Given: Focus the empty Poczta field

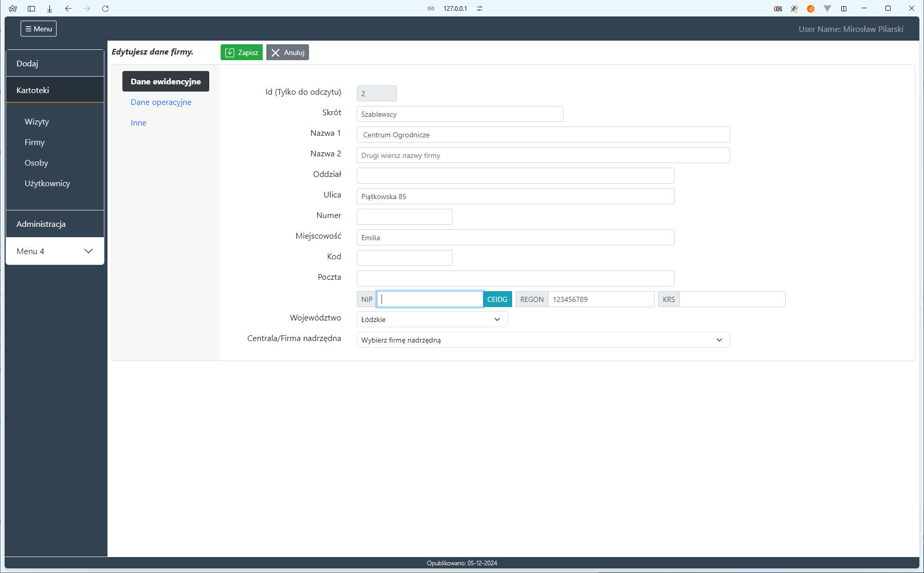Looking at the screenshot, I should point(515,279).
